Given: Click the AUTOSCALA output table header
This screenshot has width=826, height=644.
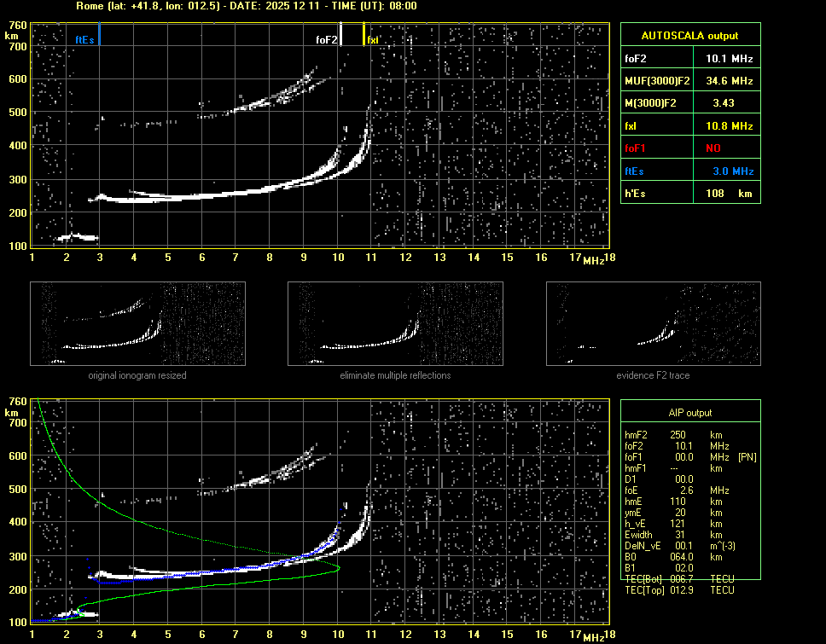Looking at the screenshot, I should point(689,36).
